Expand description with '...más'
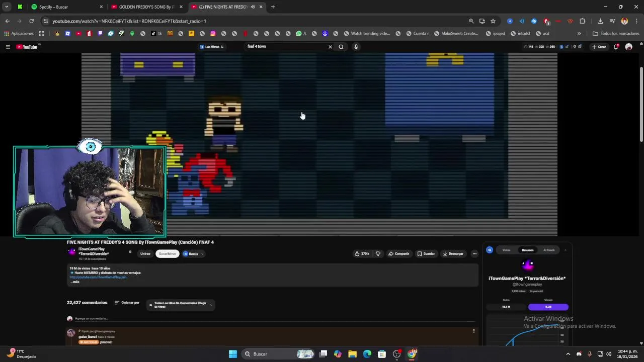Screen dimensions: 644x362 [x=74, y=282]
